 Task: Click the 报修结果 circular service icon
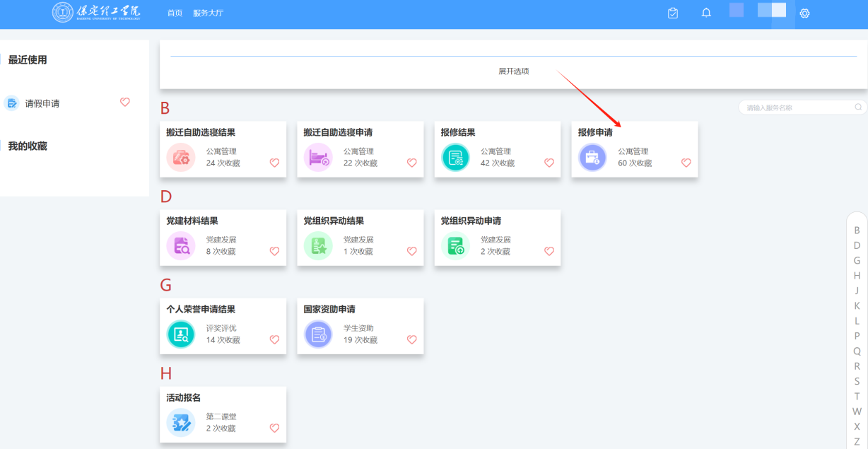(x=454, y=156)
